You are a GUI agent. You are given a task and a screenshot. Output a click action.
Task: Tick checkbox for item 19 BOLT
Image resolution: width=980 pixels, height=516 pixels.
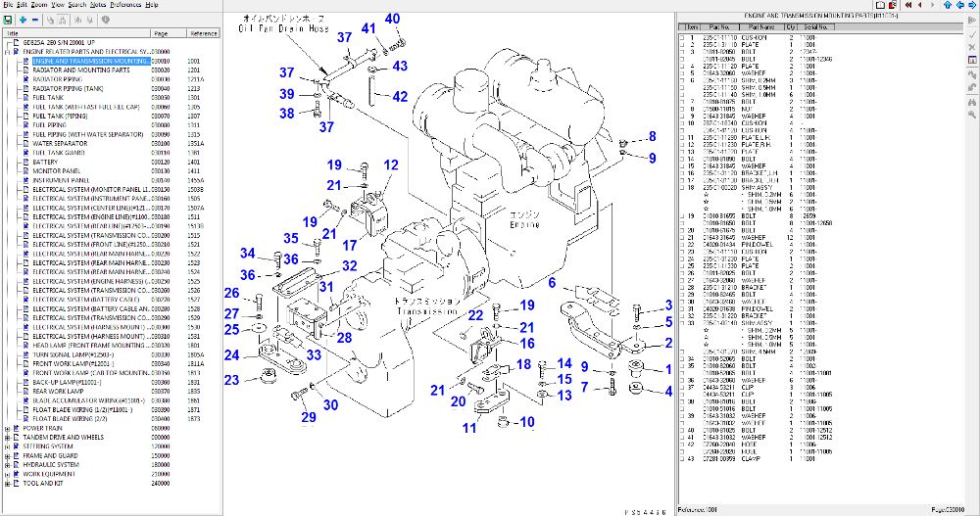(x=682, y=216)
